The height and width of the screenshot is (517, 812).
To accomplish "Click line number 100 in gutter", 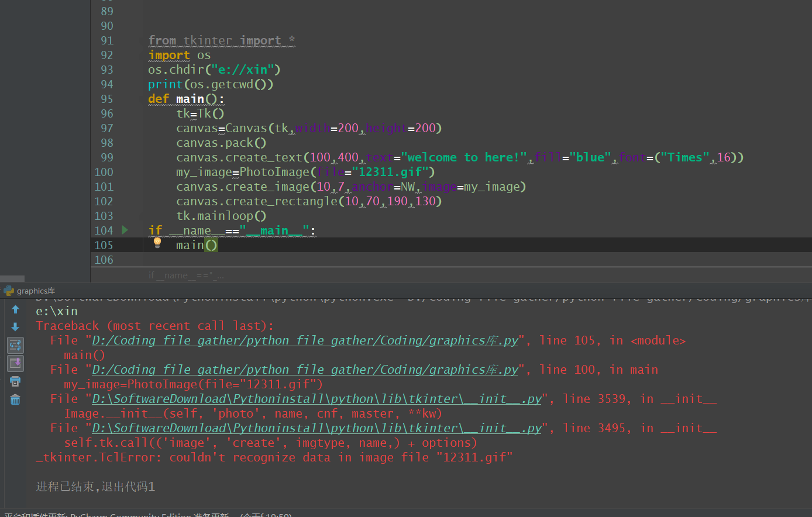I will point(104,172).
